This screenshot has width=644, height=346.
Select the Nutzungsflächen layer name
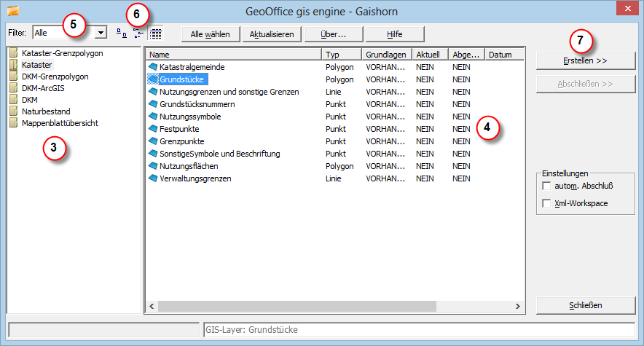point(189,166)
